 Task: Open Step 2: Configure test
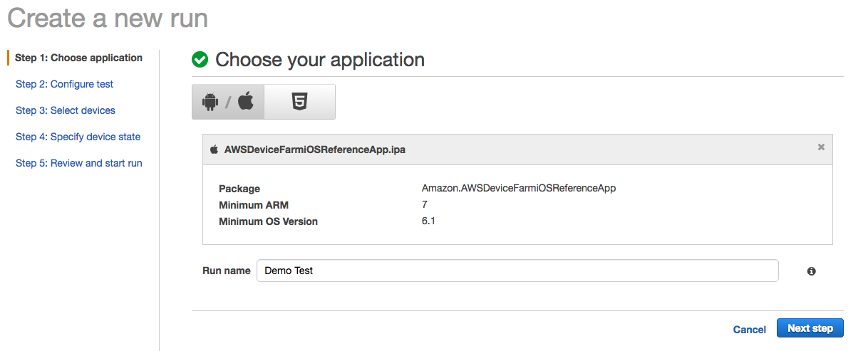click(x=64, y=84)
